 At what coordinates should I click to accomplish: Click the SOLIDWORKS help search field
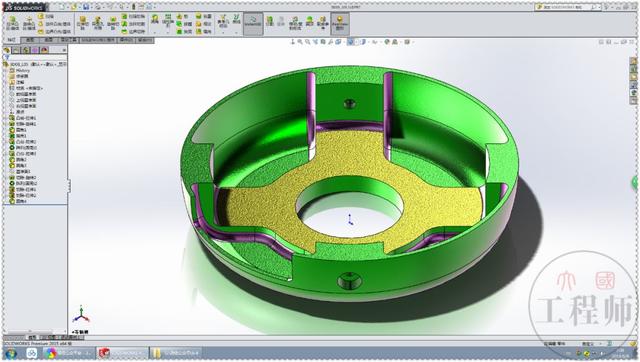[x=567, y=7]
